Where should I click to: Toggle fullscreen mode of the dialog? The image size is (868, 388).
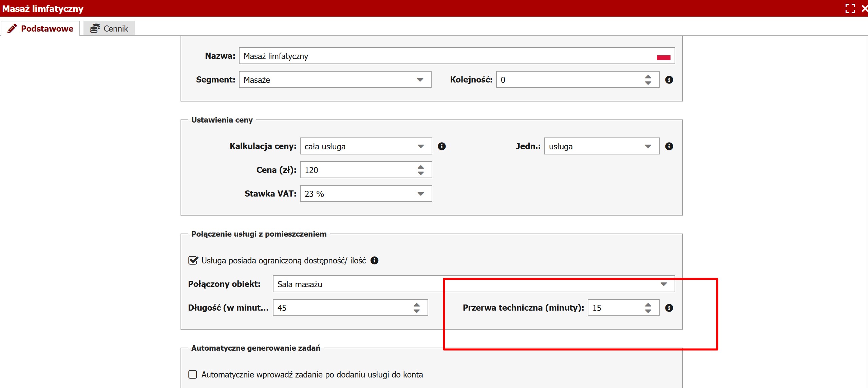tap(850, 8)
